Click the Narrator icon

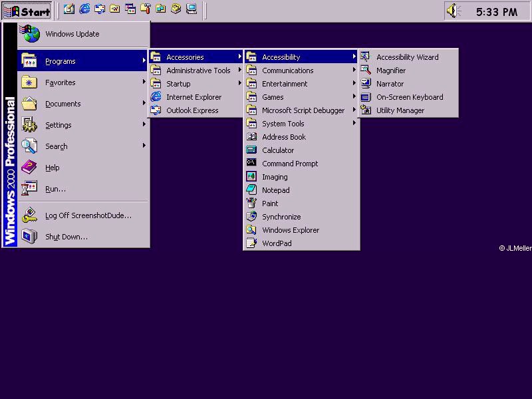(366, 84)
